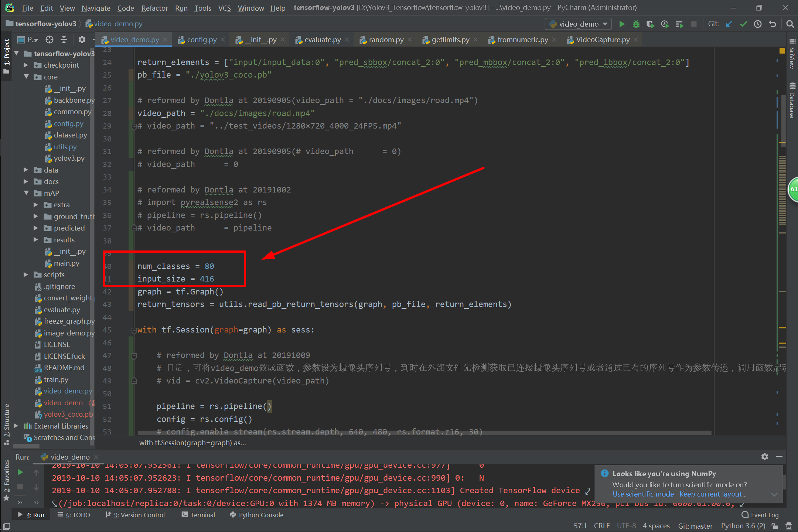Click Git update project arrow icon
This screenshot has height=532, width=798.
point(729,24)
